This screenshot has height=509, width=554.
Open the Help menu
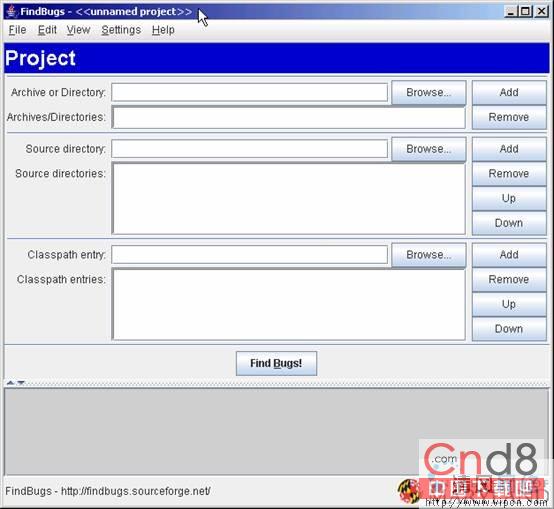(163, 30)
